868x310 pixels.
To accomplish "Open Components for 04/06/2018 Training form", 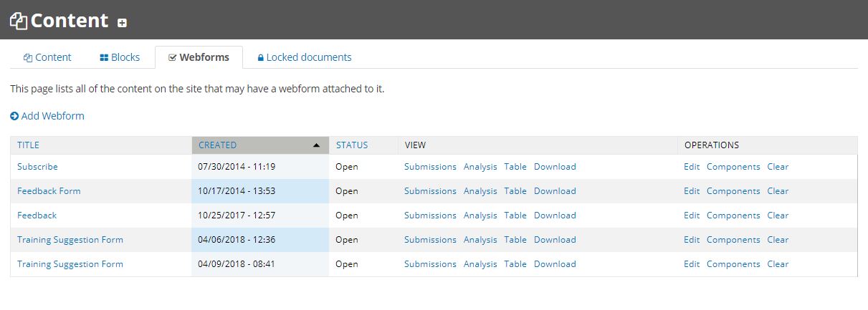I will pyautogui.click(x=733, y=240).
